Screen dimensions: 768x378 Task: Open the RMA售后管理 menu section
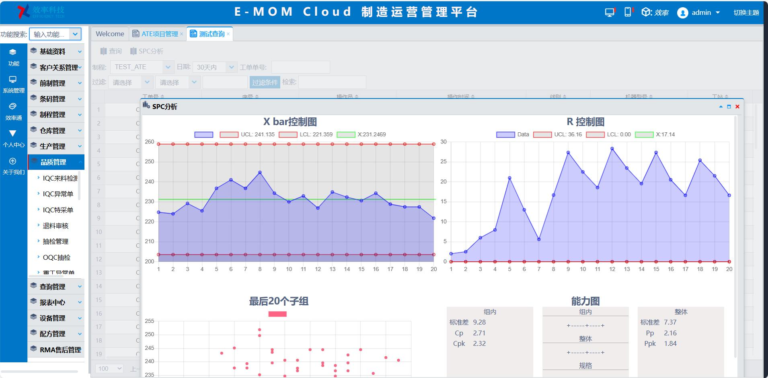56,350
